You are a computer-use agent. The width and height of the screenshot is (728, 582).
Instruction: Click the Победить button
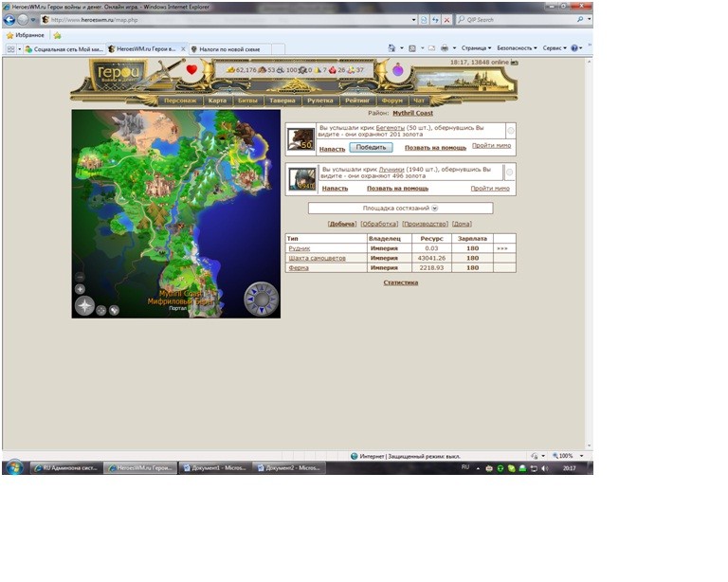coord(371,147)
